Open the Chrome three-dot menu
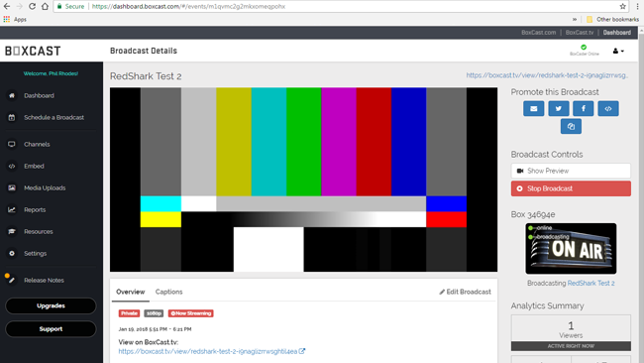644x363 pixels. click(x=637, y=6)
